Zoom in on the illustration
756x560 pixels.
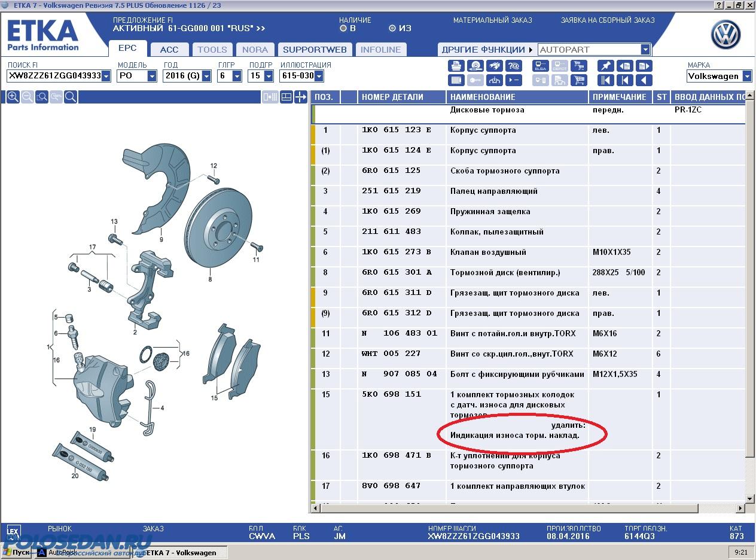[13, 97]
